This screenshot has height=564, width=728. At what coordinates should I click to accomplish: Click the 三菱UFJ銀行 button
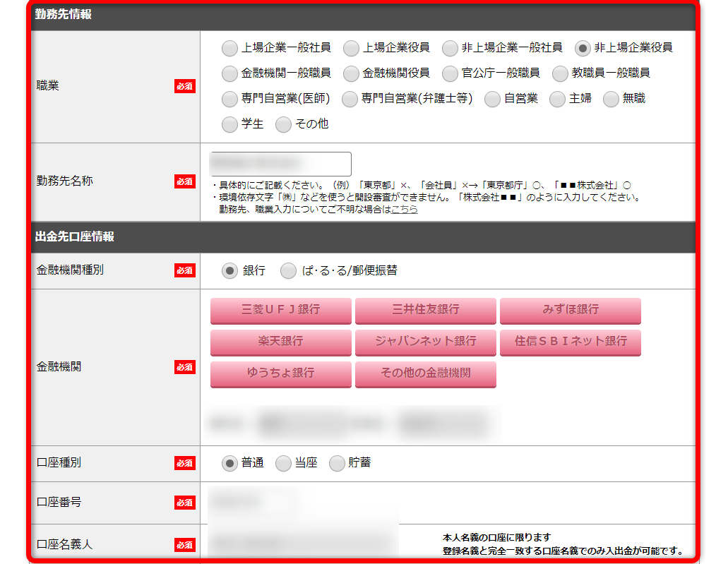coord(280,310)
